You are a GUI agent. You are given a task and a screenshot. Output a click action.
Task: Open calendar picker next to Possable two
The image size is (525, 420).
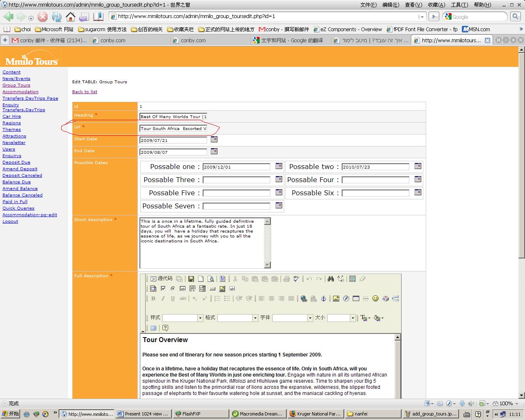[418, 166]
